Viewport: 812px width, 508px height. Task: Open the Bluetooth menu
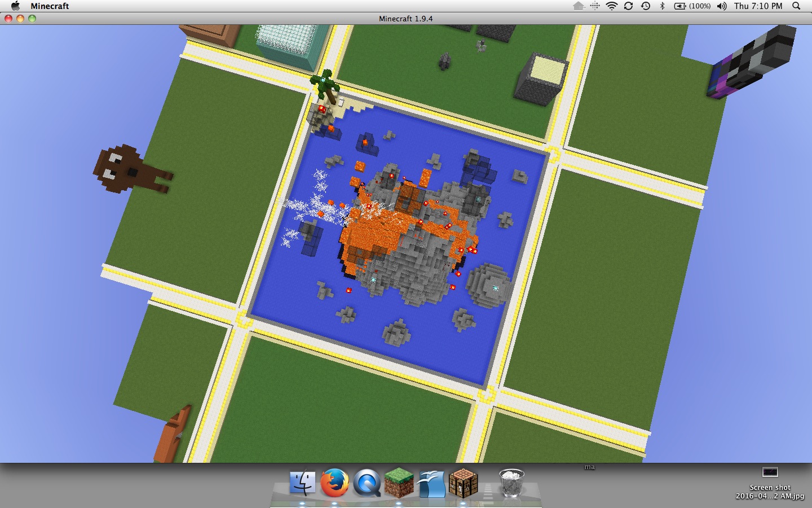[663, 6]
